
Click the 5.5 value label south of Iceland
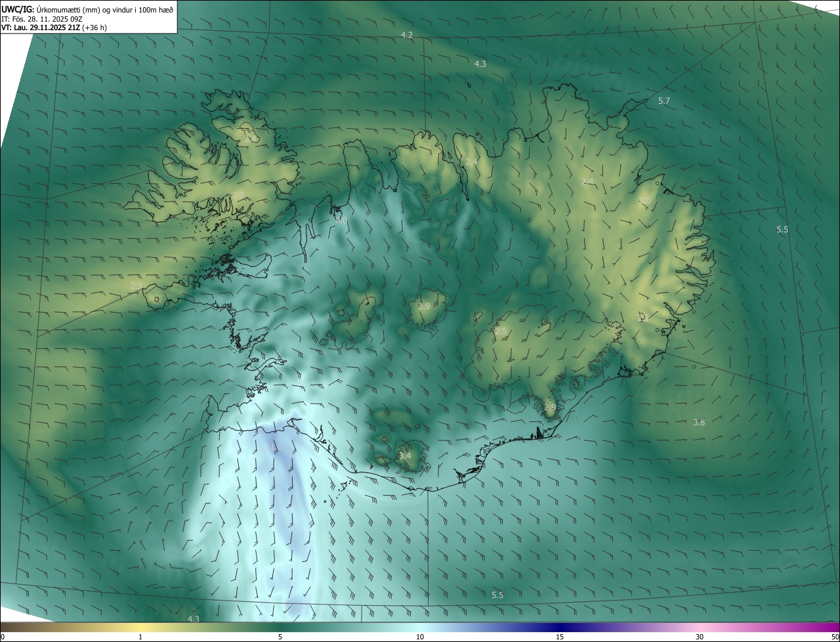coord(497,595)
